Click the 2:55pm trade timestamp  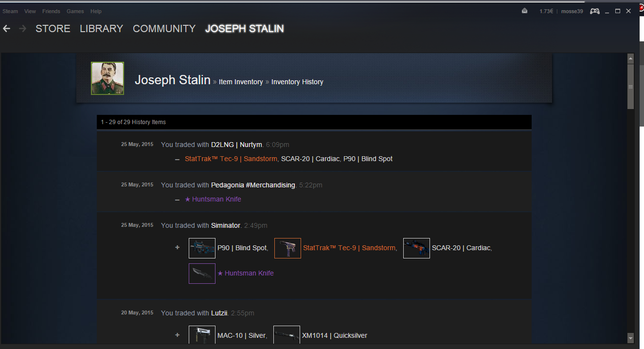[x=242, y=313]
